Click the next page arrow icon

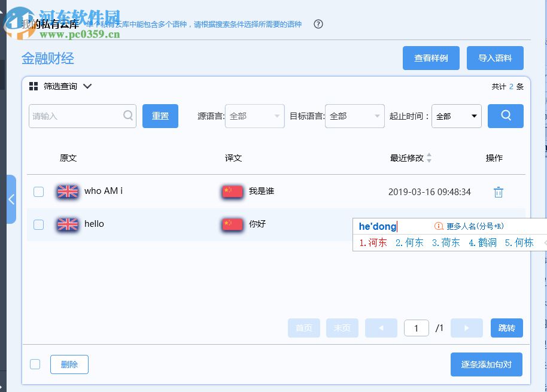pyautogui.click(x=466, y=328)
